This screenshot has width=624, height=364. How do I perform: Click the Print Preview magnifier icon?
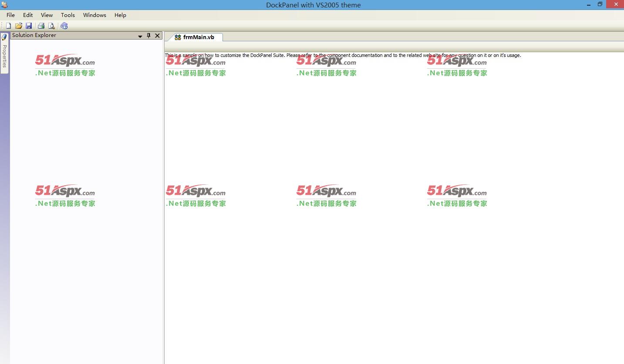pyautogui.click(x=51, y=26)
